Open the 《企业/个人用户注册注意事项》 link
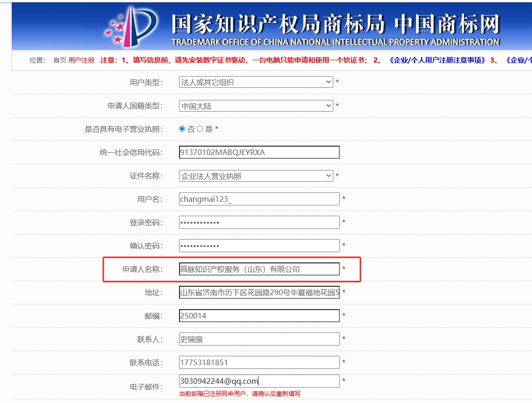The width and height of the screenshot is (532, 403). pos(437,60)
